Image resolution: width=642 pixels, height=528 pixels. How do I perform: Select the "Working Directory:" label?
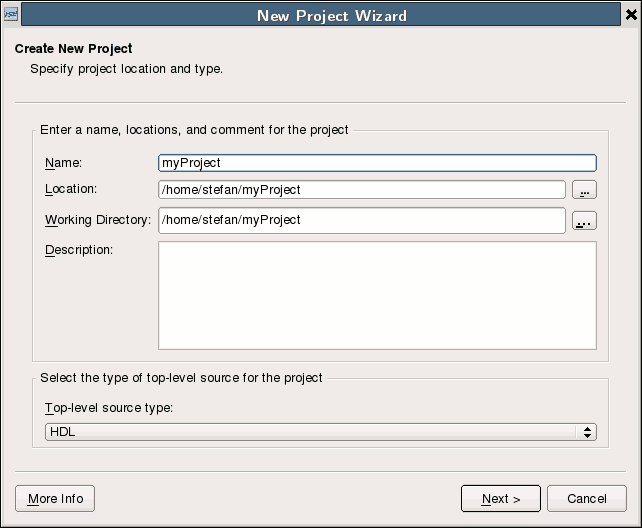click(x=97, y=220)
